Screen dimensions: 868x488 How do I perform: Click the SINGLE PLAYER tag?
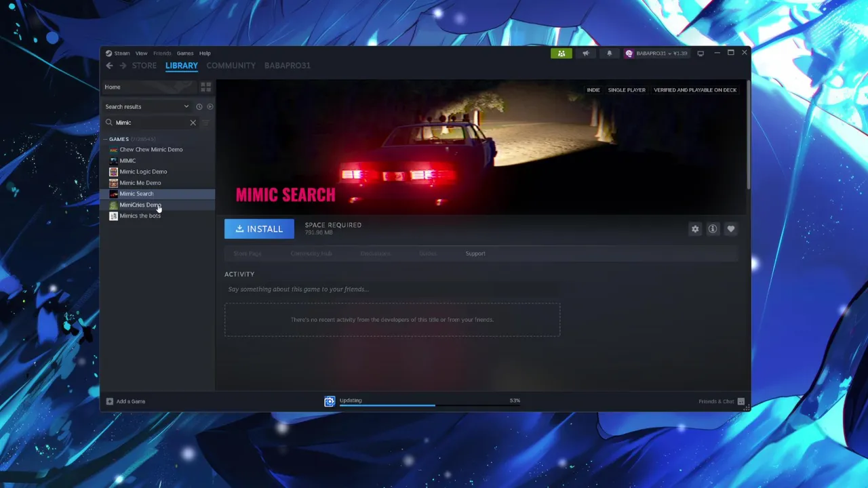tap(627, 89)
